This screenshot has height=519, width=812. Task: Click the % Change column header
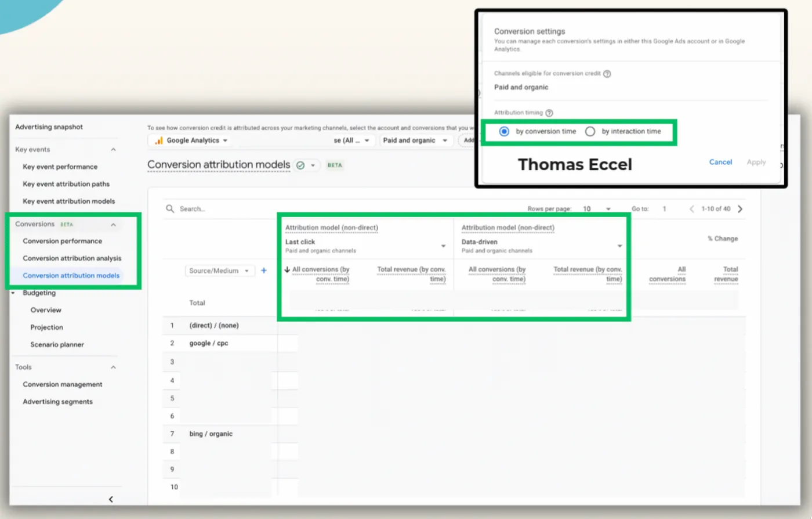tap(723, 239)
